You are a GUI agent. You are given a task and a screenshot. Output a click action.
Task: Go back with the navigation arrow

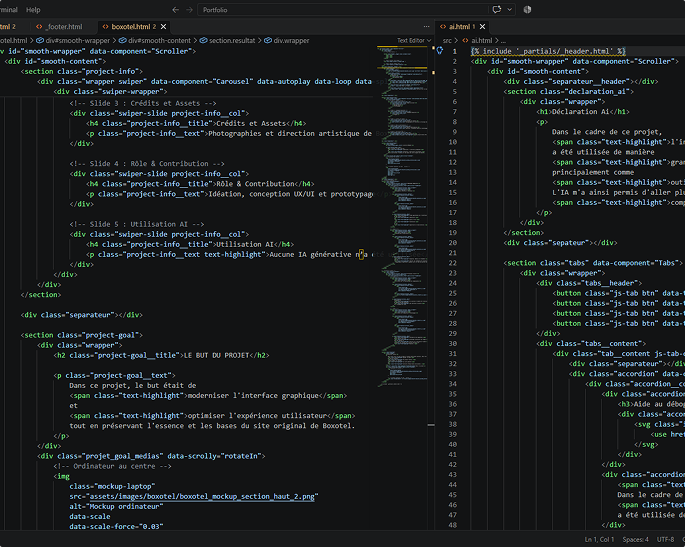(176, 10)
